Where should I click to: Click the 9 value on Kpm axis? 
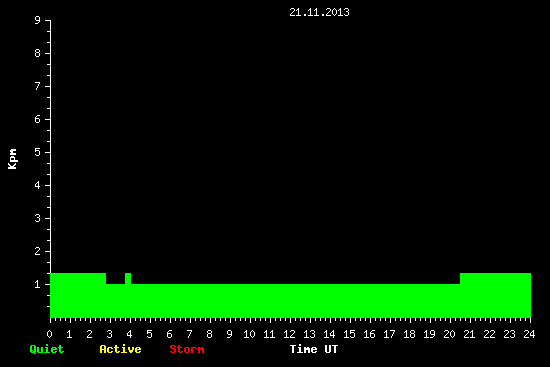pos(38,20)
